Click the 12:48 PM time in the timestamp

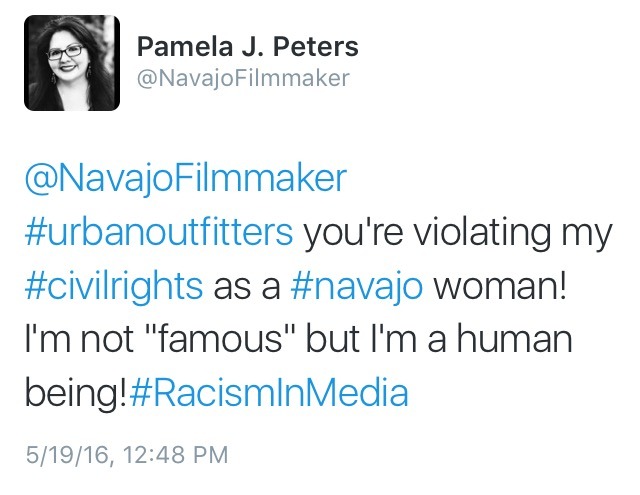tap(175, 455)
